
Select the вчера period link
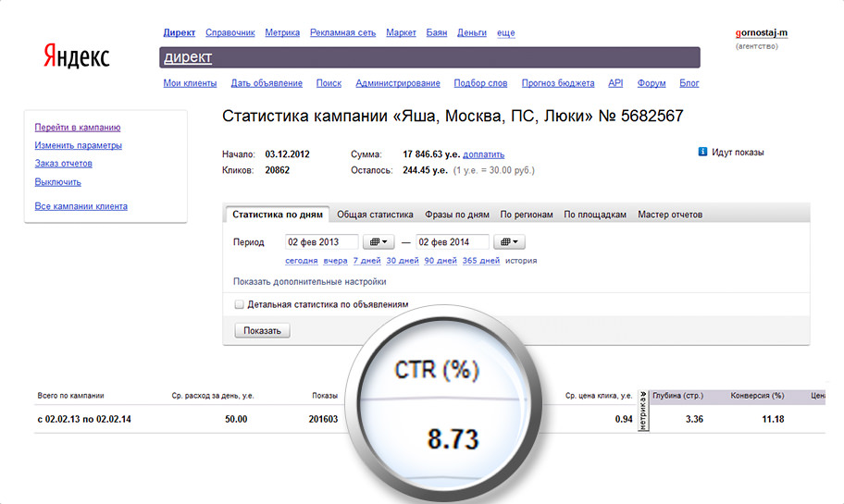(335, 261)
